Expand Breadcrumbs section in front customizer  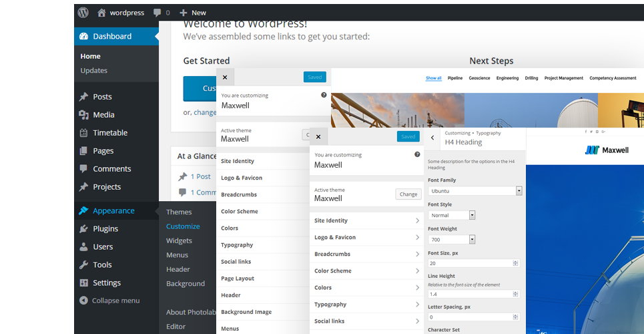point(366,255)
